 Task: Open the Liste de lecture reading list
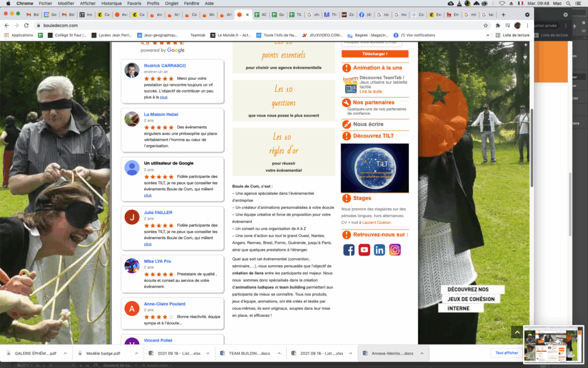[x=513, y=35]
